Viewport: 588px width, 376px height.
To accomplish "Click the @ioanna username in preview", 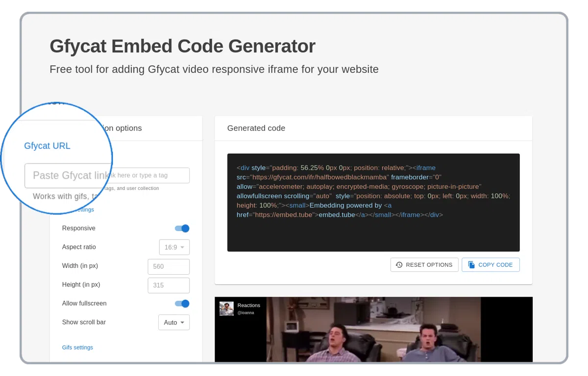I will [245, 313].
